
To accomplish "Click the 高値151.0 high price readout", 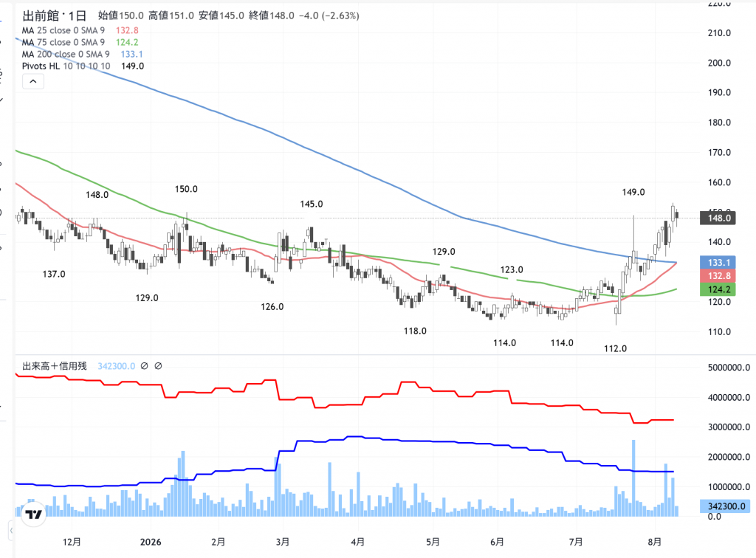I will pyautogui.click(x=171, y=16).
